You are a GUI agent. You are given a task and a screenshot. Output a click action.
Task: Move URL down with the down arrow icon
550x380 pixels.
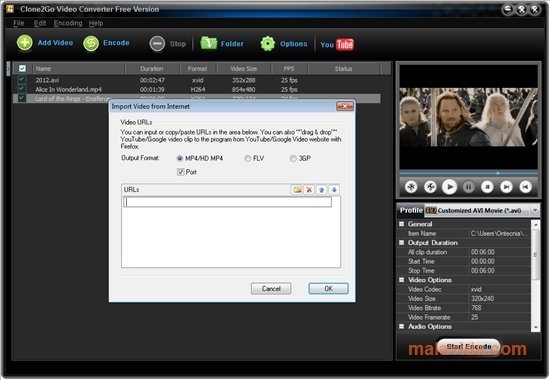click(x=334, y=189)
